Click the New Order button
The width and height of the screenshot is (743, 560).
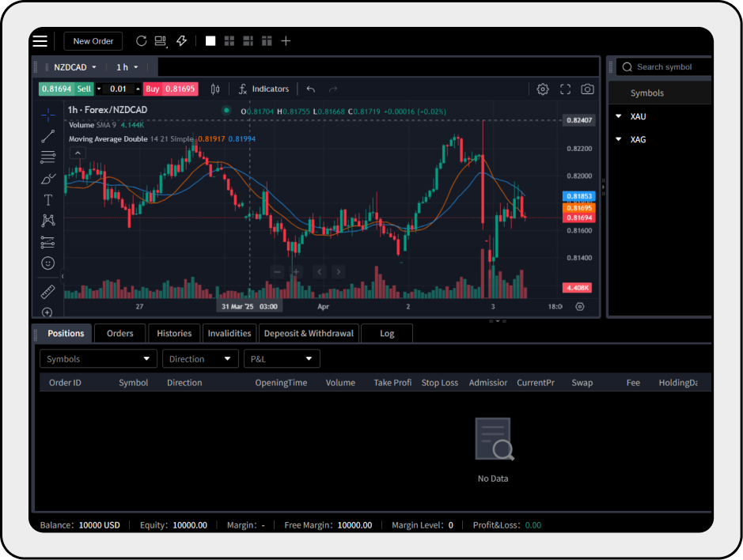[x=93, y=41]
